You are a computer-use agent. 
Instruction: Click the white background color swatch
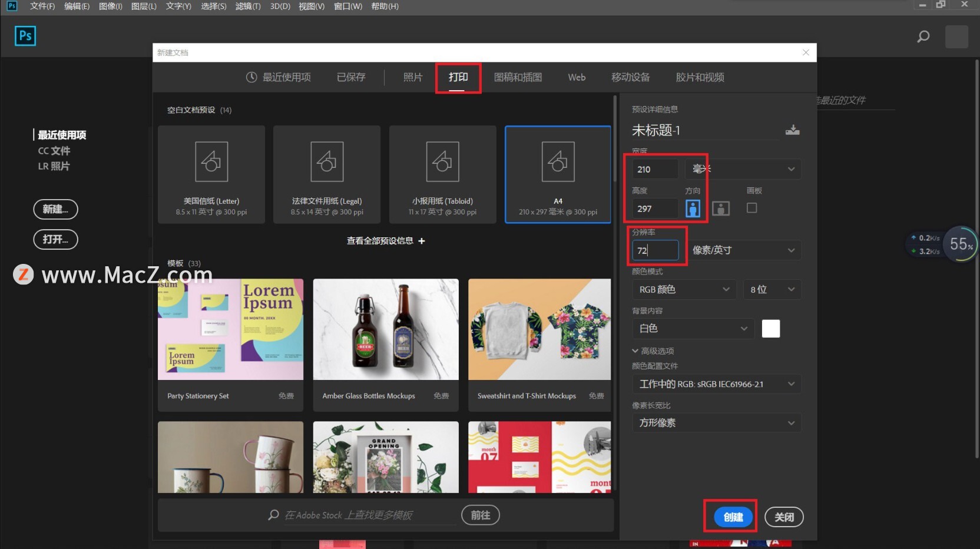point(770,329)
